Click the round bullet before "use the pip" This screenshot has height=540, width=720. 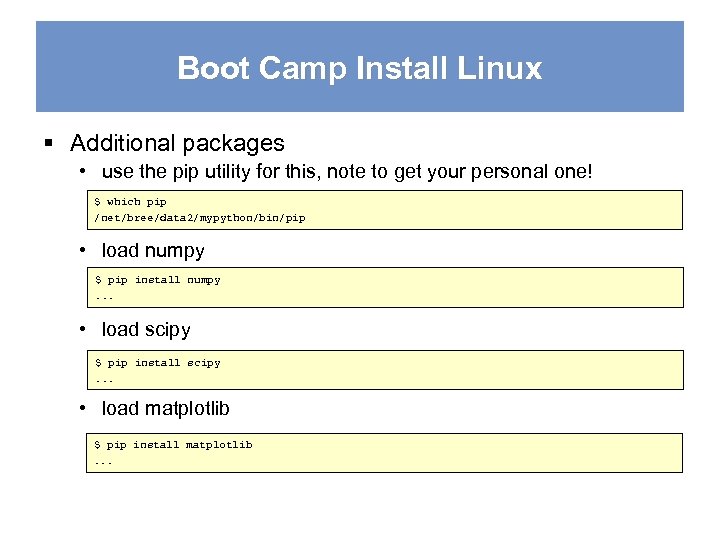pyautogui.click(x=86, y=172)
